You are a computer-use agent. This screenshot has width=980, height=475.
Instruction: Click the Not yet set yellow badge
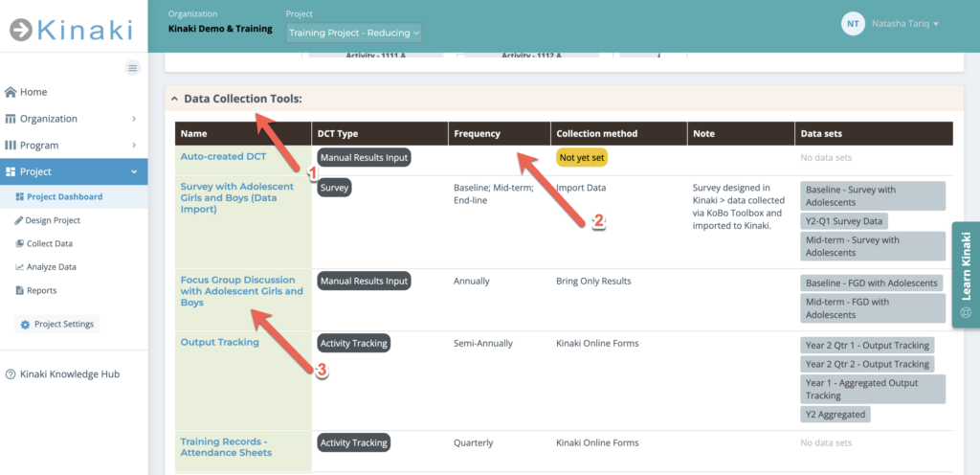point(582,157)
